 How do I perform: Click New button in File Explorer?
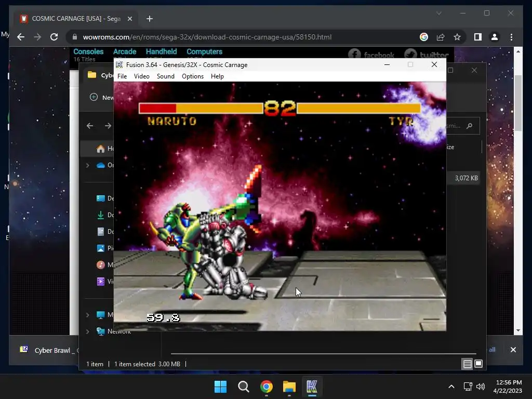(x=101, y=97)
